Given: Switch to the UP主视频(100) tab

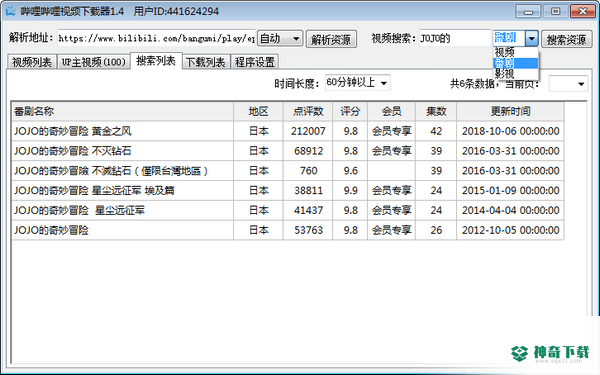Looking at the screenshot, I should coord(93,62).
